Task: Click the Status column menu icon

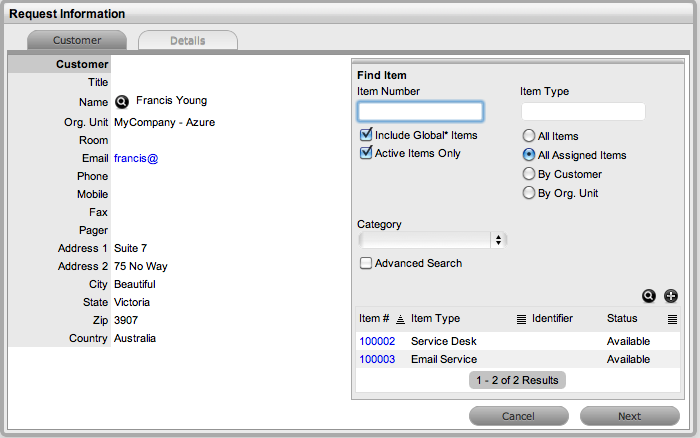Action: (672, 319)
